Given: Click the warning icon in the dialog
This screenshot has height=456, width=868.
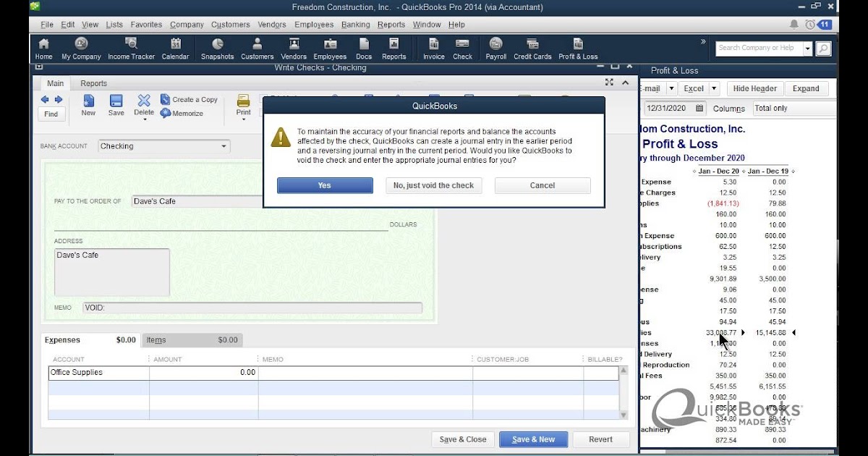Looking at the screenshot, I should (x=281, y=136).
